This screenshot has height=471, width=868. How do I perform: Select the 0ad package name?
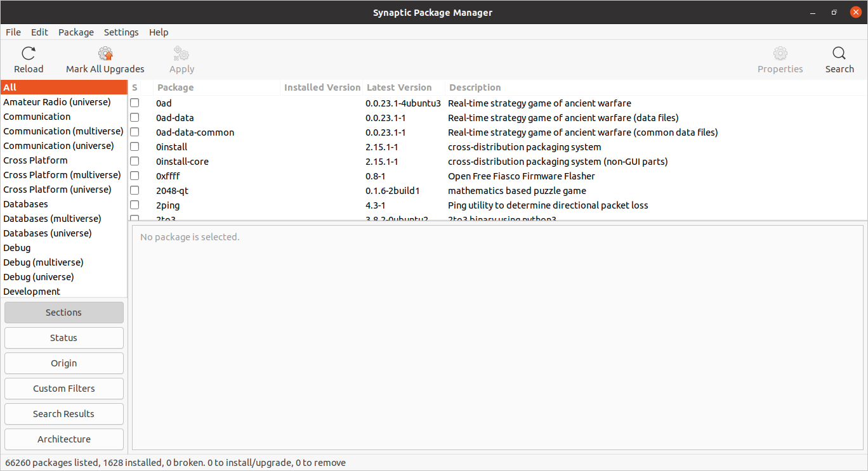164,103
